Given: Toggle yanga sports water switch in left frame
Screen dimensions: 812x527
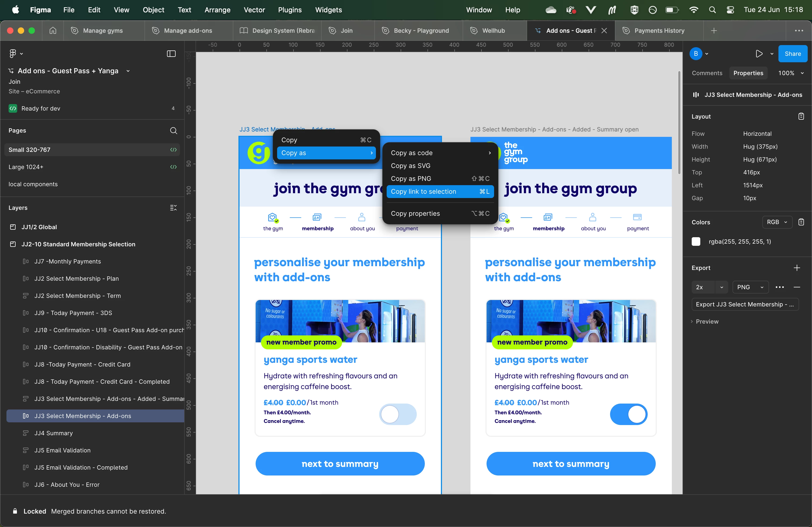Looking at the screenshot, I should click(398, 414).
